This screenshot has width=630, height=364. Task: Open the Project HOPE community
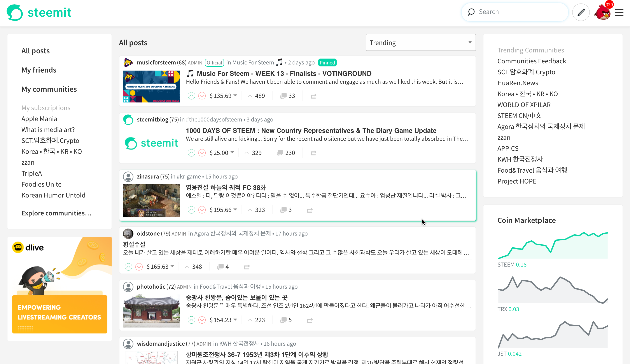pos(517,181)
